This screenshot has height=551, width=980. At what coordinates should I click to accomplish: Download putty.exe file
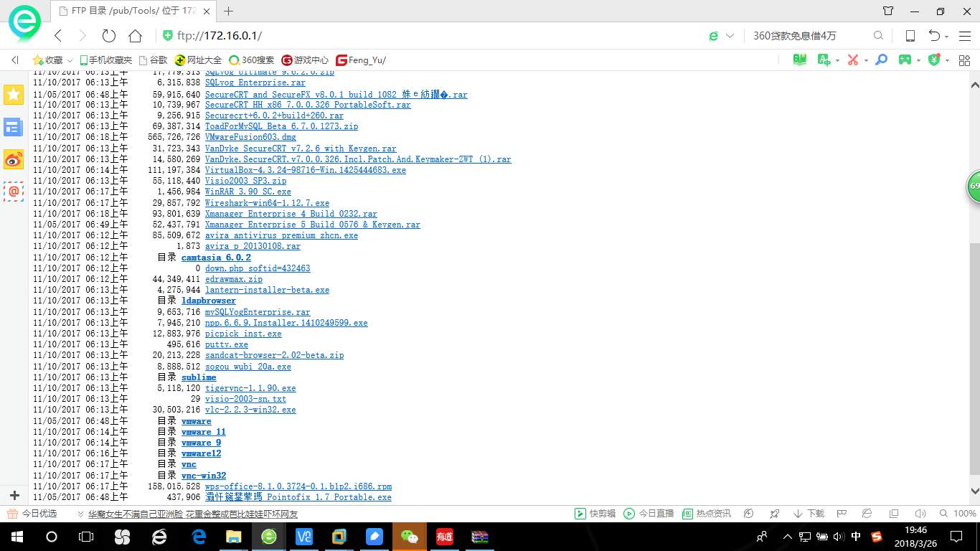(x=227, y=344)
